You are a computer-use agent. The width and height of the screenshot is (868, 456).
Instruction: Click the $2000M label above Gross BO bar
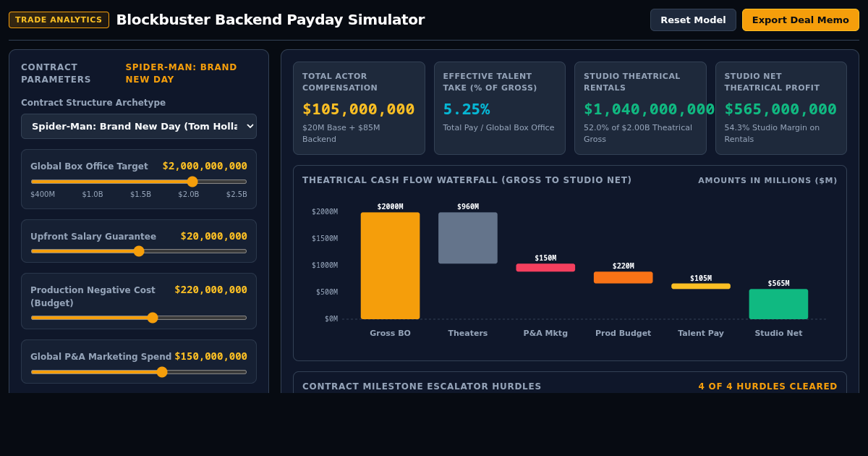coord(390,206)
